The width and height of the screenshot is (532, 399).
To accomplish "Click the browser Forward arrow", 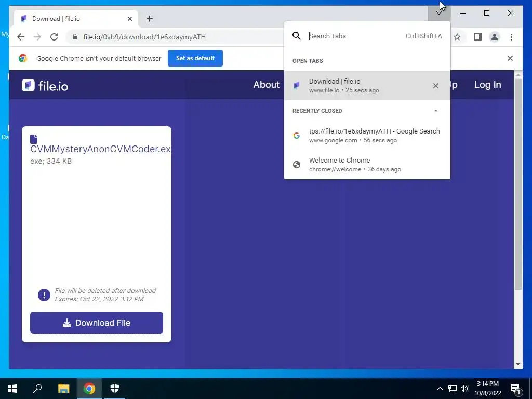I will [37, 37].
